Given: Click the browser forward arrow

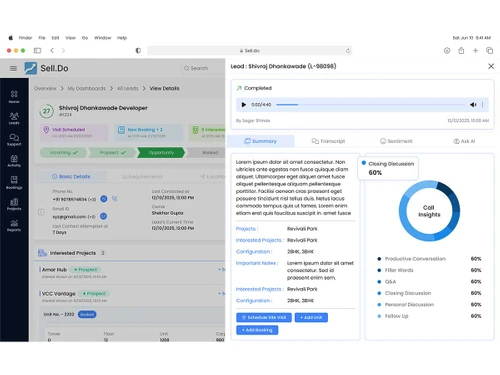Looking at the screenshot, I should pos(63,51).
